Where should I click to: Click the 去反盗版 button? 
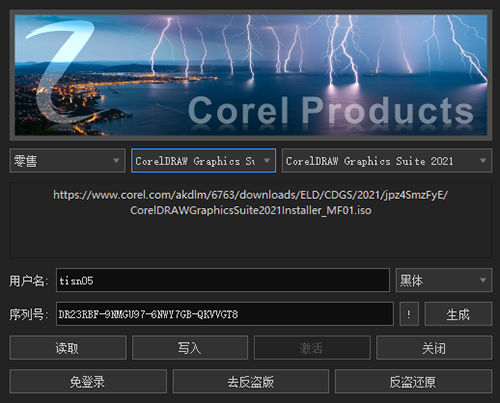point(251,381)
